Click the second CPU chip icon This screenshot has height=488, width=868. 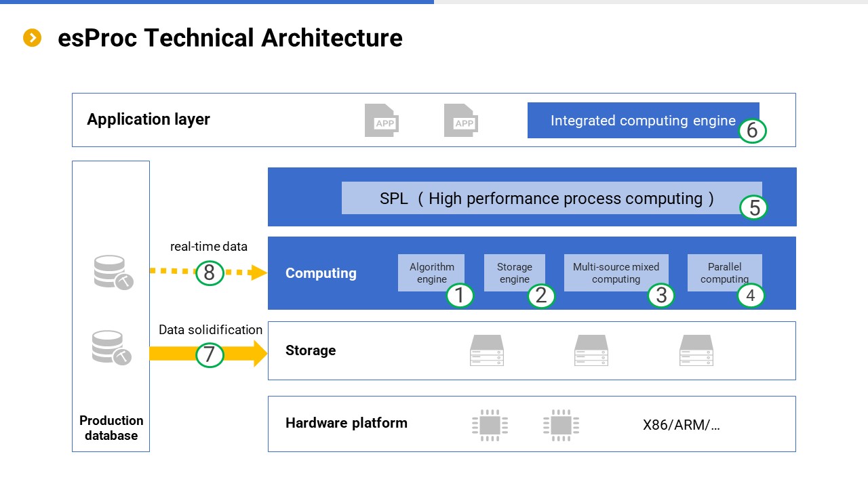point(561,425)
